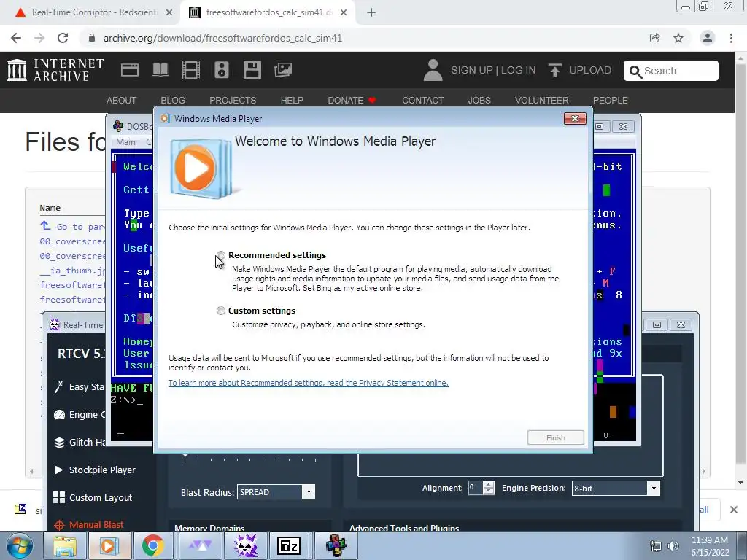This screenshot has width=747, height=560.
Task: Click the Finish button in Windows Media Player
Action: [x=555, y=437]
